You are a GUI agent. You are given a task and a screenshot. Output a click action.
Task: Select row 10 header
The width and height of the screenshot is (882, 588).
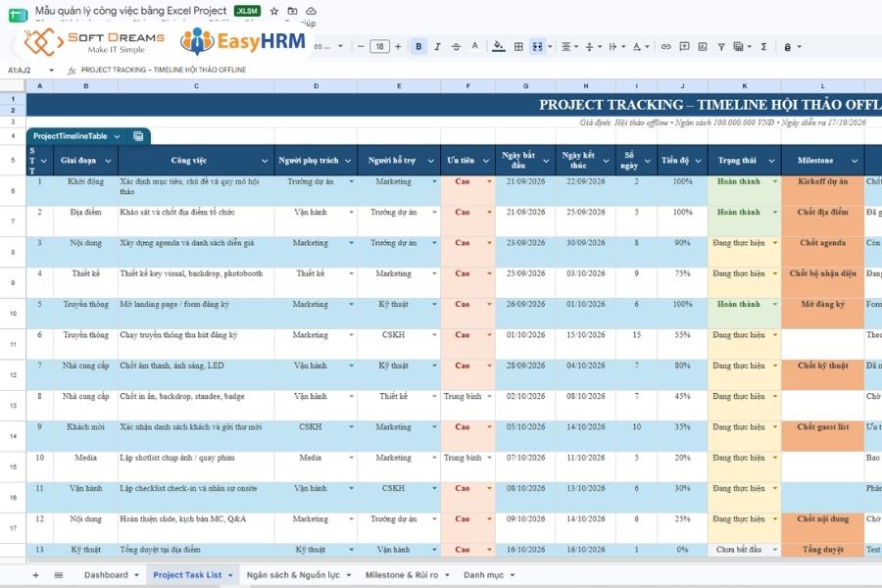(x=13, y=314)
